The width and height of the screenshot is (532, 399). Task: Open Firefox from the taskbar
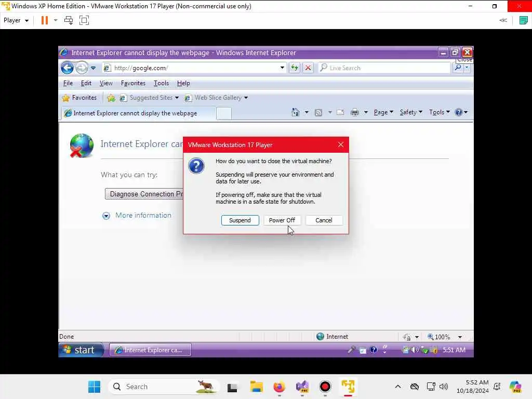tap(279, 387)
